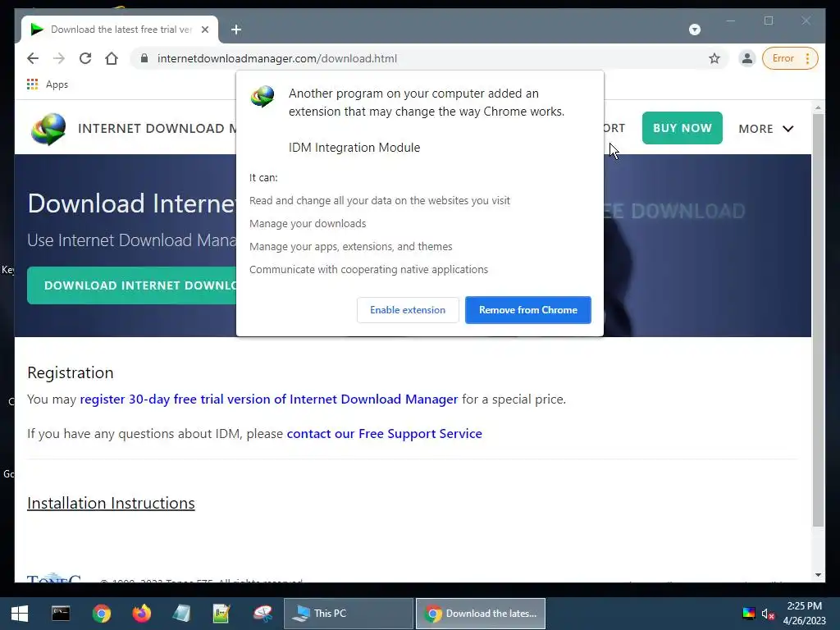Click the IDM globe logo on the page header
Viewport: 840px width, 630px height.
(x=48, y=129)
